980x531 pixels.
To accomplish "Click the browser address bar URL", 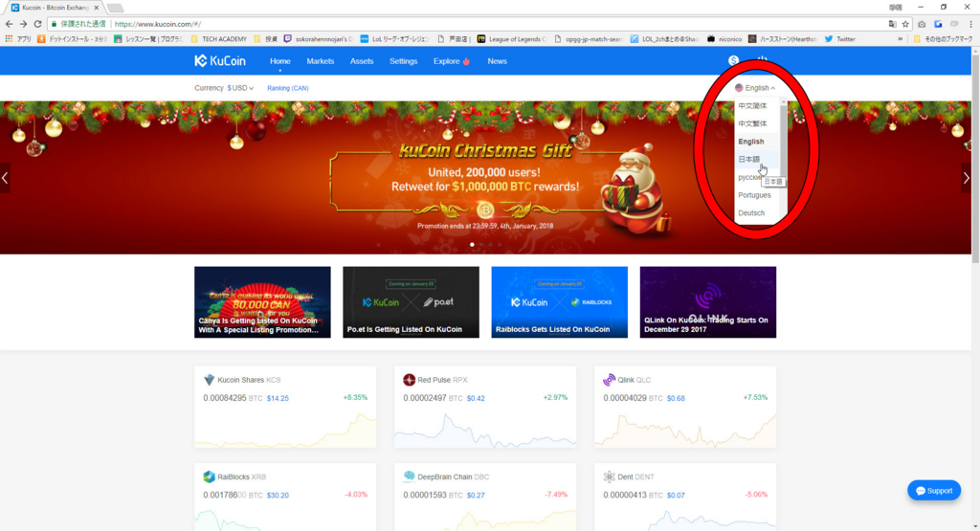I will (x=158, y=24).
